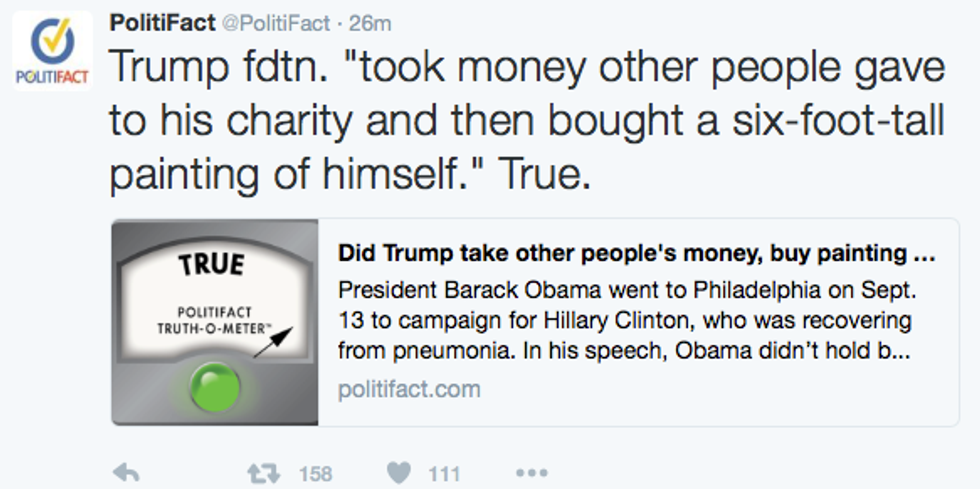Open the three-dot more options menu
Screen dimensions: 980x489
(x=531, y=473)
